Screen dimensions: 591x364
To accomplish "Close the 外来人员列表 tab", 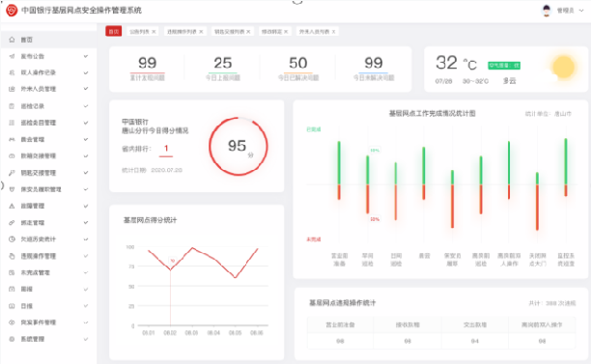I will click(x=333, y=32).
